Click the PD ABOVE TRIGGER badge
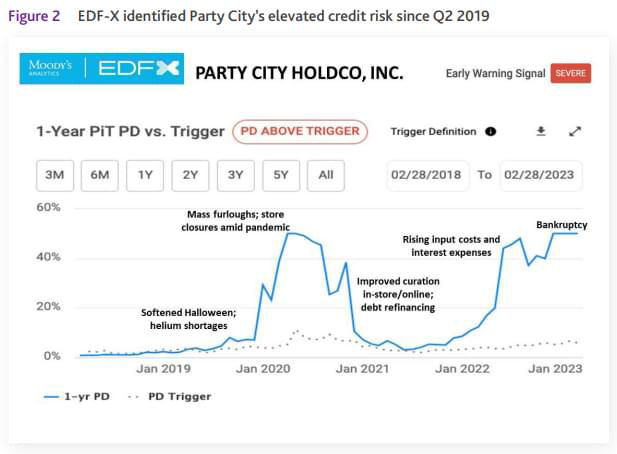 point(301,131)
